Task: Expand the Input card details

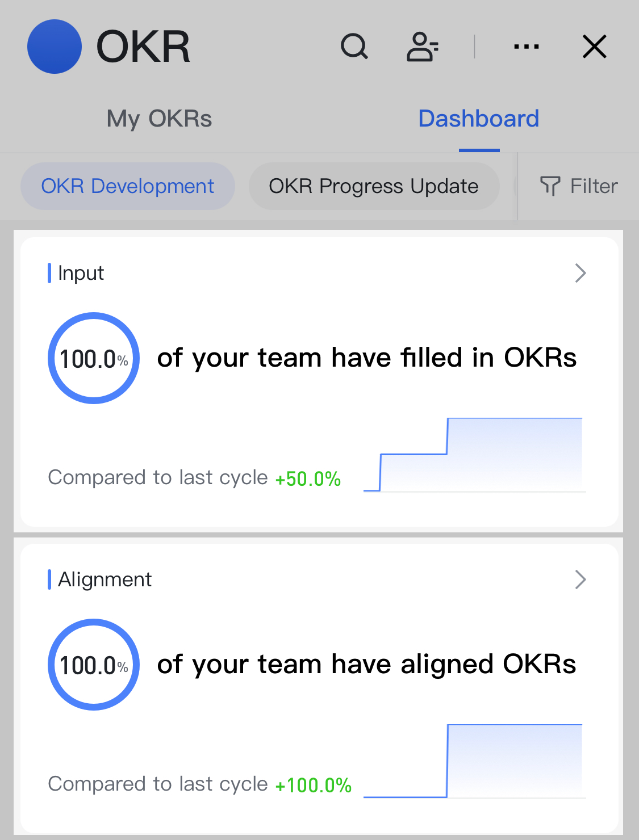Action: [580, 273]
